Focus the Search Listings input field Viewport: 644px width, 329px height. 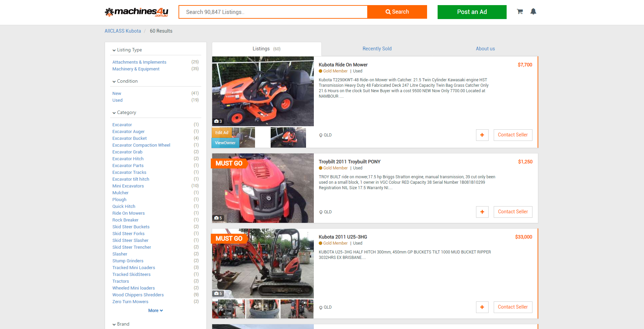(273, 12)
